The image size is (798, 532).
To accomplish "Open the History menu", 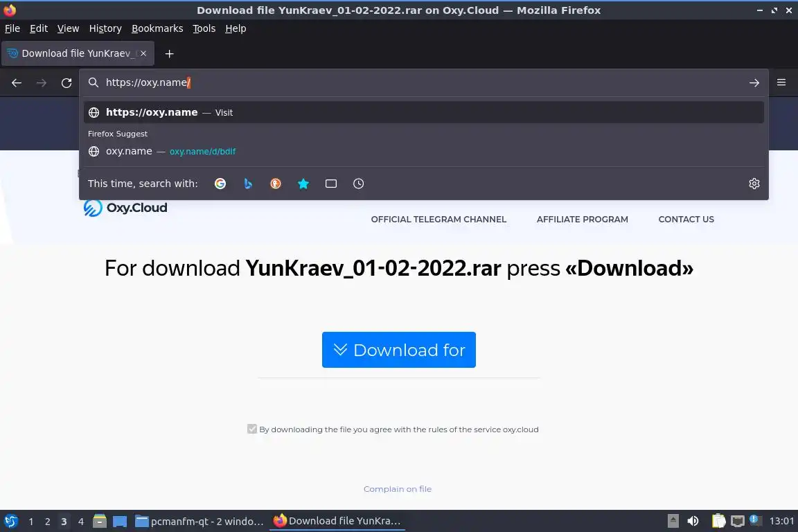I will [x=105, y=28].
